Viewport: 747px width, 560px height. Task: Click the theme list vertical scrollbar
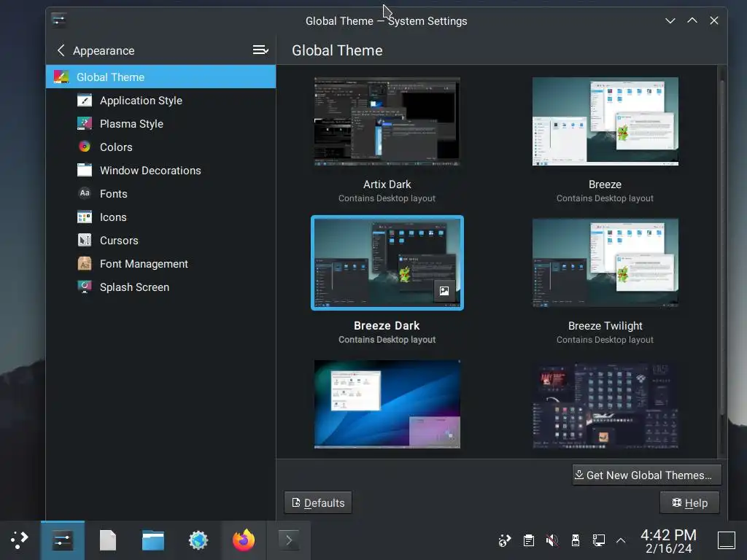(x=722, y=248)
